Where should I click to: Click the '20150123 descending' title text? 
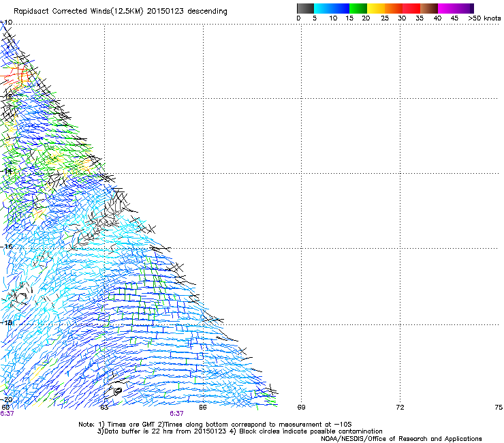[187, 12]
